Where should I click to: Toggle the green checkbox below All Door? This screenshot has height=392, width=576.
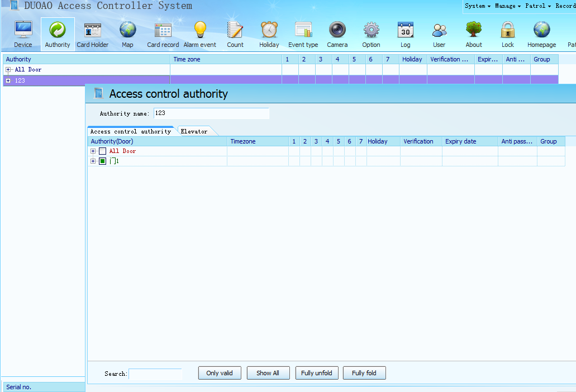(x=102, y=161)
